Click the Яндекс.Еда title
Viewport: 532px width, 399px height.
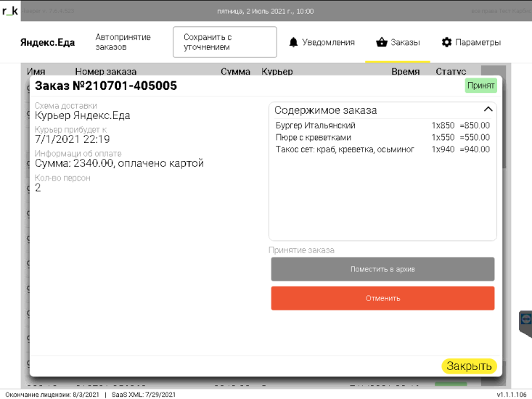[47, 42]
